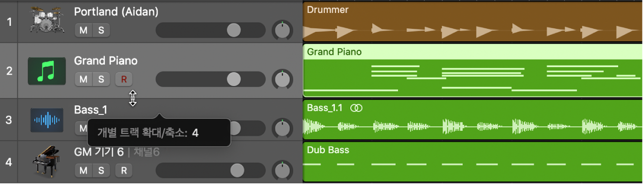The height and width of the screenshot is (184, 644).
Task: Enable record on GM 기기 6 track
Action: point(124,171)
